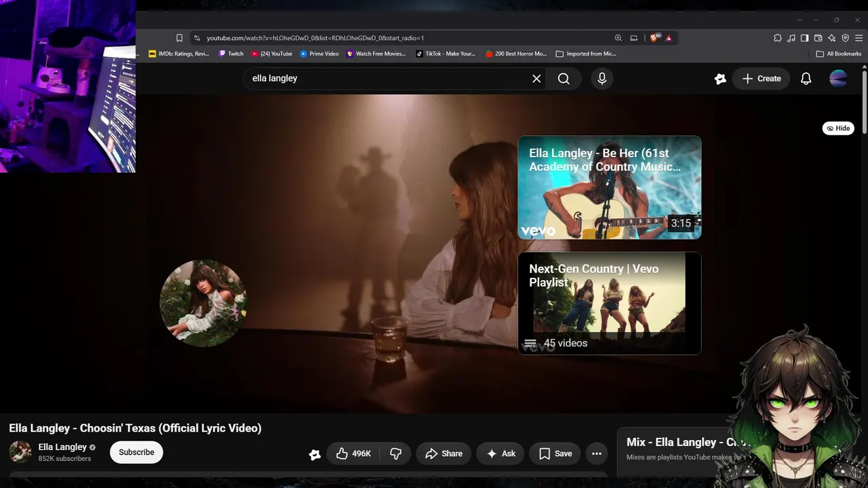Screen dimensions: 868x488
Task: Click the YouTube search magnifier button
Action: (564, 79)
